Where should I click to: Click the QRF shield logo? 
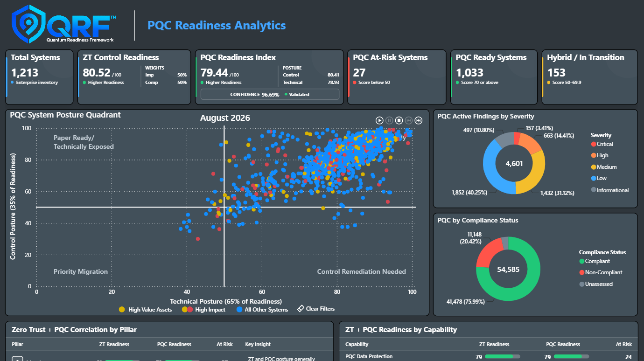tap(28, 24)
